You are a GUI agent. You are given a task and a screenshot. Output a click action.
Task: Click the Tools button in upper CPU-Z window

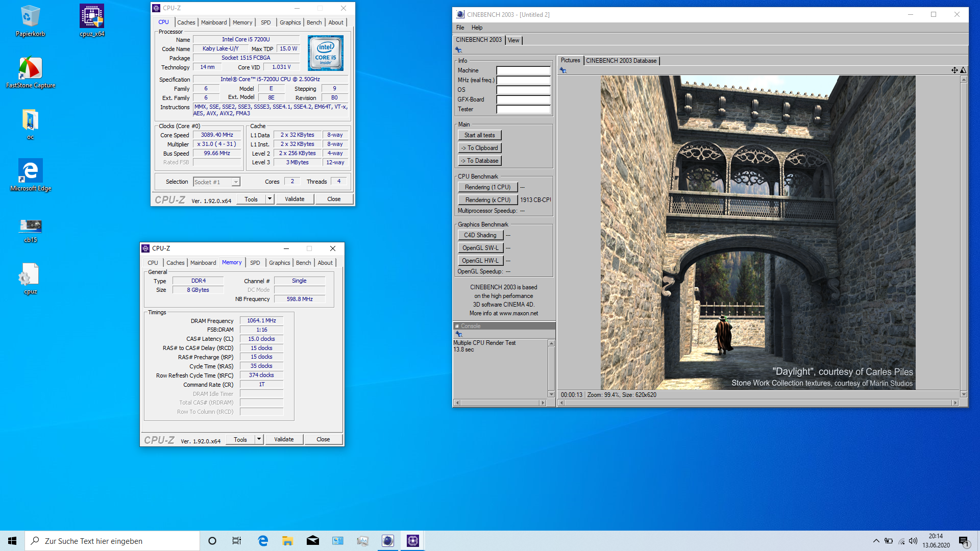(x=251, y=199)
